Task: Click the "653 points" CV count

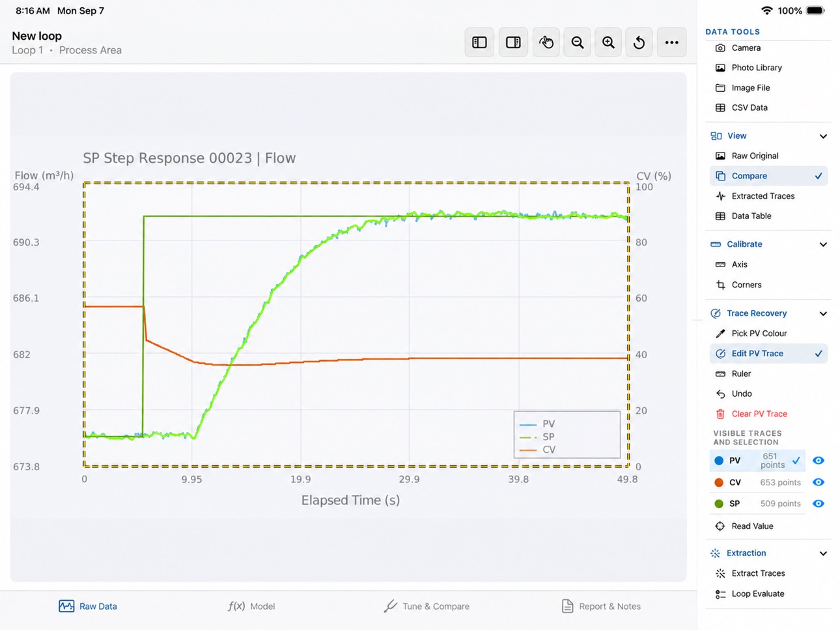Action: (x=780, y=482)
